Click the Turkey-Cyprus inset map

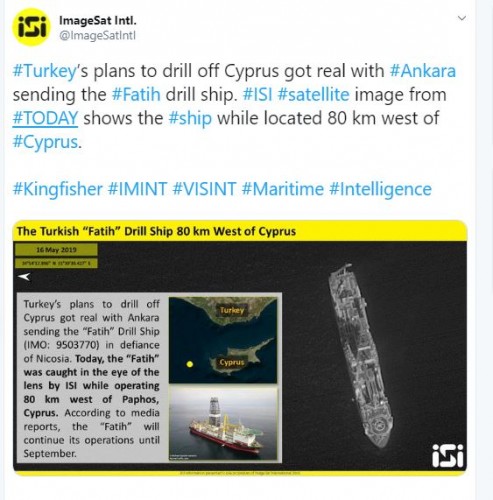point(223,340)
